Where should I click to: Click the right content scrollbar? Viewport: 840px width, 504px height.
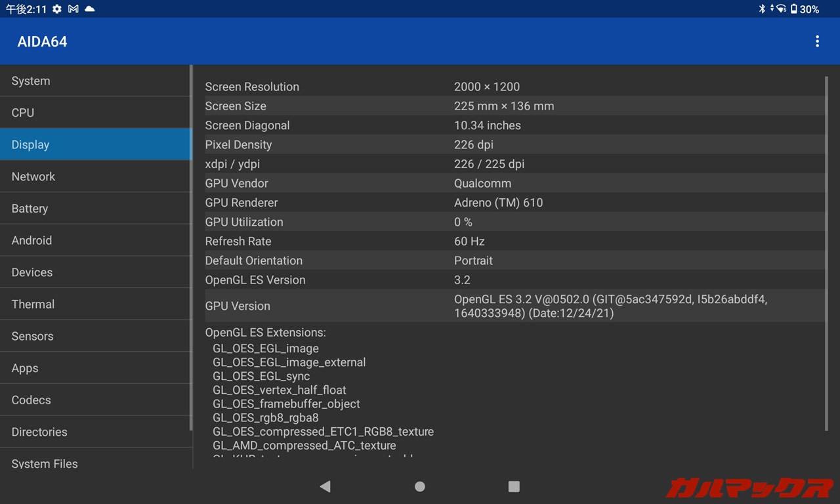[x=826, y=253]
